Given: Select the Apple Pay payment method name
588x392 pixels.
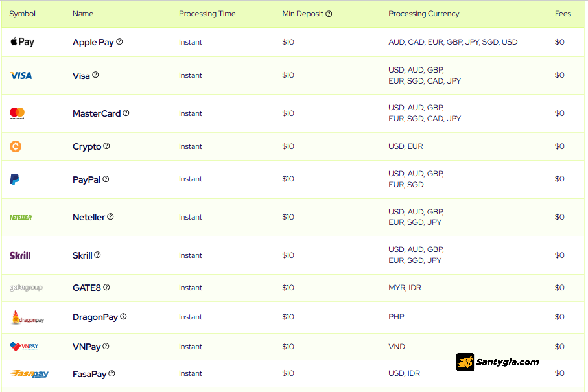Looking at the screenshot, I should tap(93, 42).
